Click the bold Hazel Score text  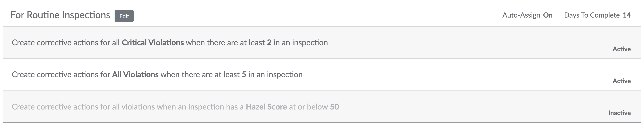point(266,107)
